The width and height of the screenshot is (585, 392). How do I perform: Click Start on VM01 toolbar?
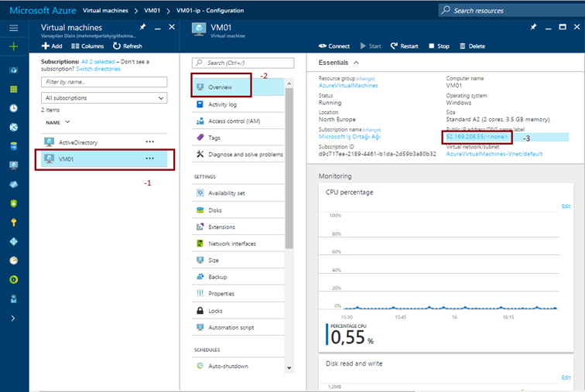pos(371,46)
